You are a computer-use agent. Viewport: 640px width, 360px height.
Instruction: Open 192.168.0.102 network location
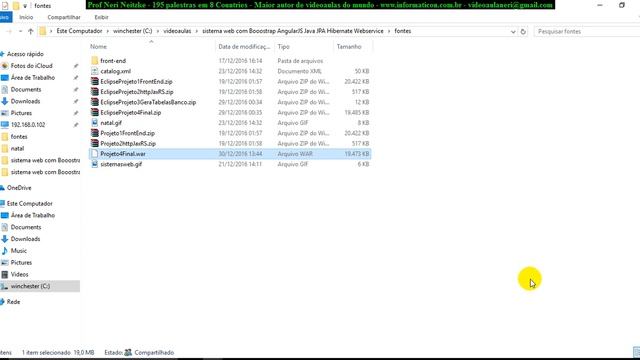coord(28,125)
